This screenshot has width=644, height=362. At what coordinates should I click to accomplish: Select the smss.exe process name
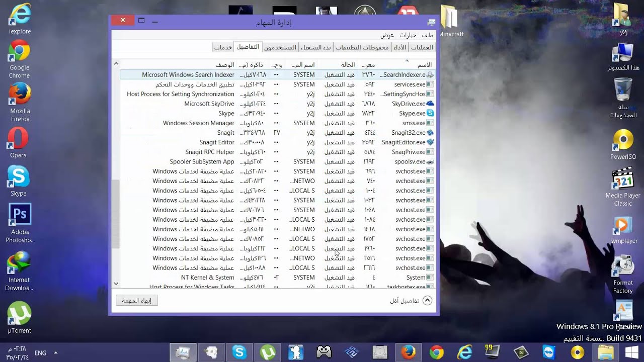click(x=414, y=123)
